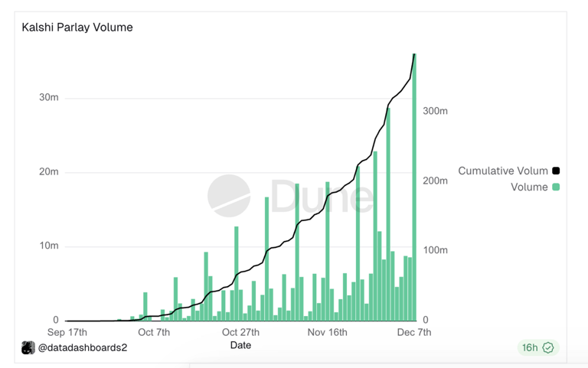Click the Oct 7th axis label
This screenshot has width=588, height=368.
click(x=154, y=332)
